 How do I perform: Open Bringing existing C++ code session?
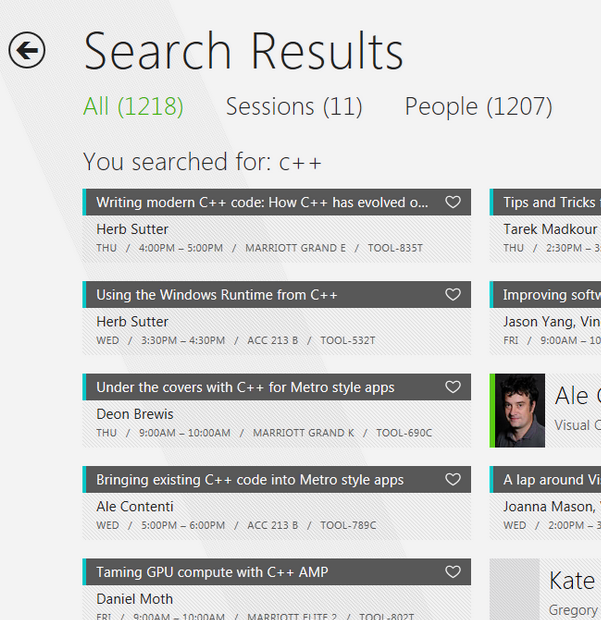pyautogui.click(x=250, y=480)
